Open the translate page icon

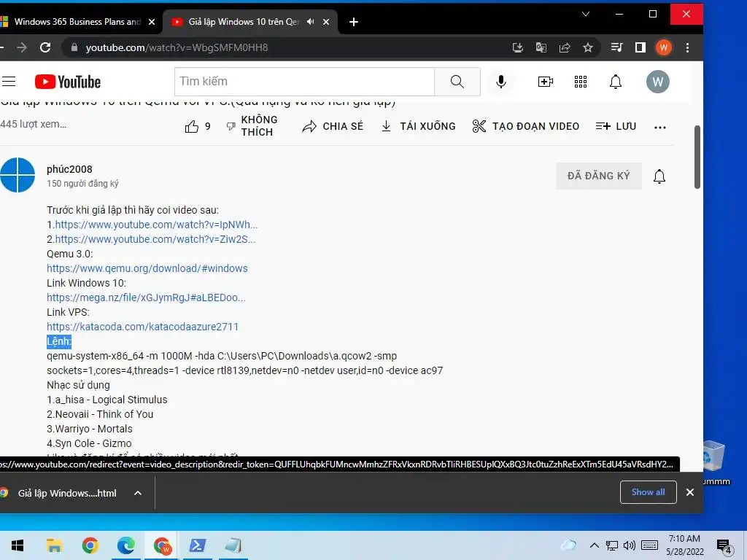tap(541, 47)
